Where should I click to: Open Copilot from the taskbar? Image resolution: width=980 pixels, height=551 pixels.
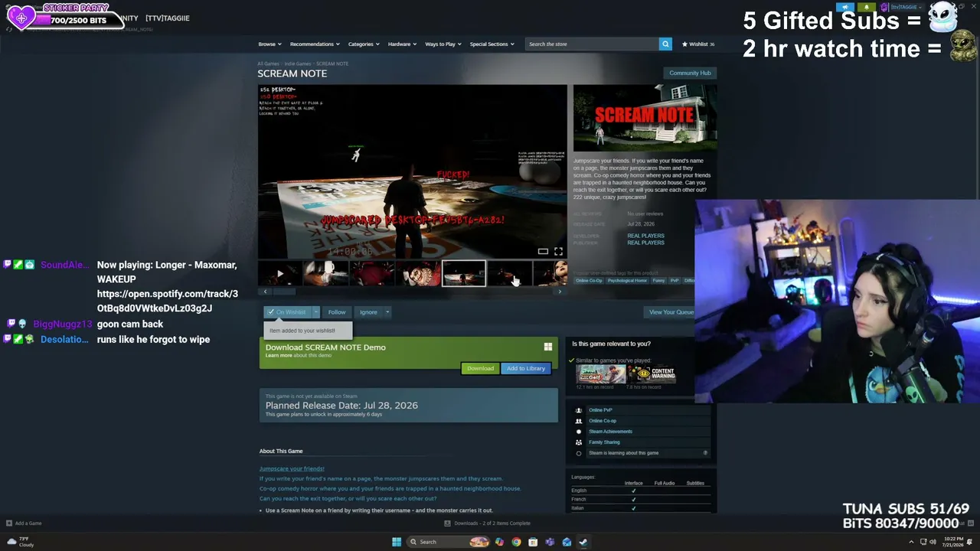[499, 542]
